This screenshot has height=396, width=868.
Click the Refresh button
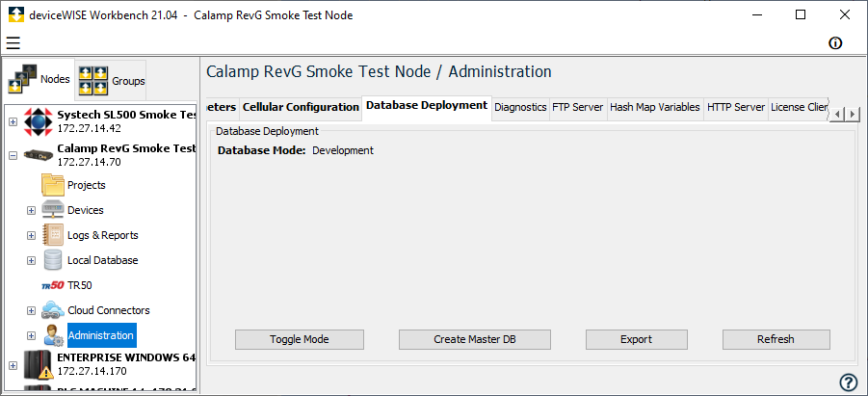(x=776, y=339)
